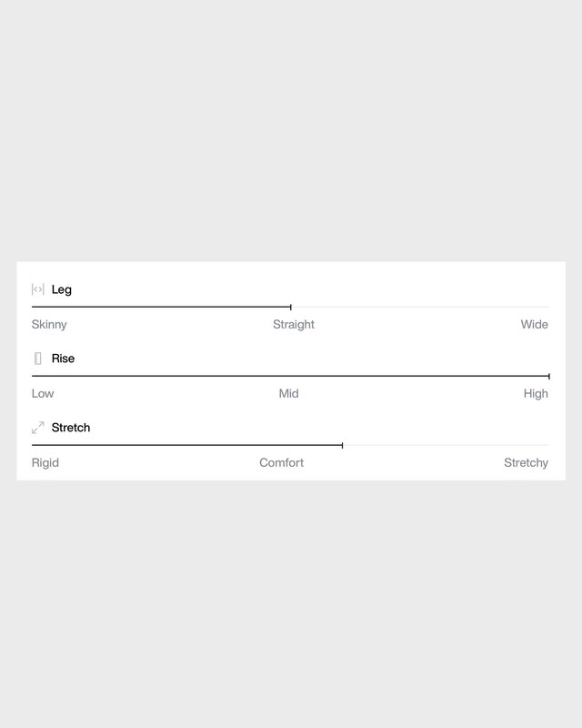Select the Comfort stretch label
582x728 pixels.
click(x=282, y=463)
